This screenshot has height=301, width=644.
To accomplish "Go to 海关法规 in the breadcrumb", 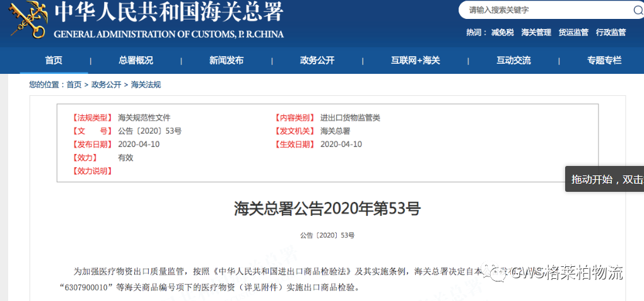I will 146,85.
